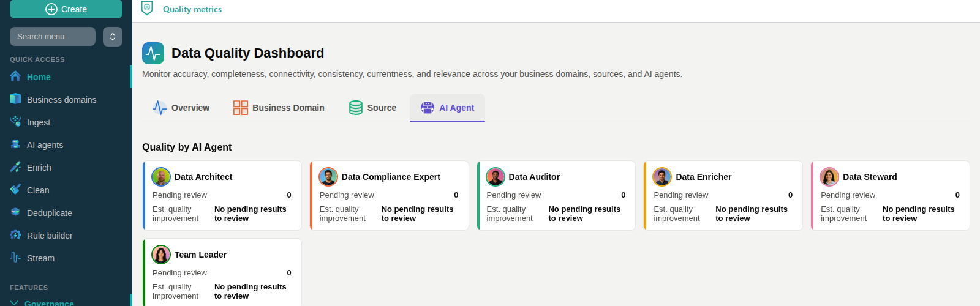The height and width of the screenshot is (306, 980).
Task: Click Est. quality improvement in Data Enricher card
Action: tap(677, 214)
